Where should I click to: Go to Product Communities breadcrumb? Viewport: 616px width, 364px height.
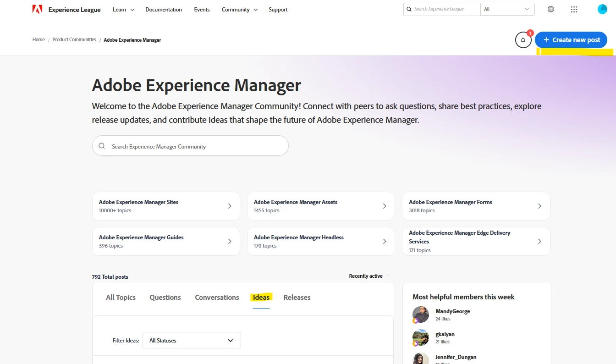point(74,40)
